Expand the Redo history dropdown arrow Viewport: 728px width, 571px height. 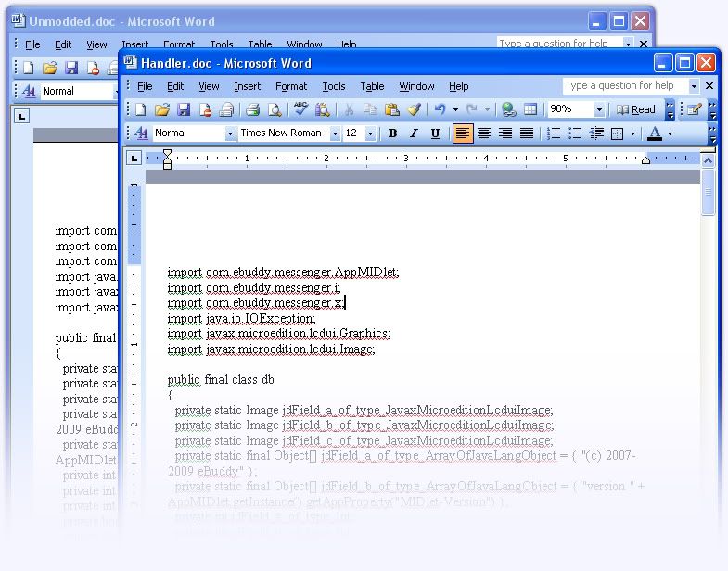pyautogui.click(x=487, y=110)
